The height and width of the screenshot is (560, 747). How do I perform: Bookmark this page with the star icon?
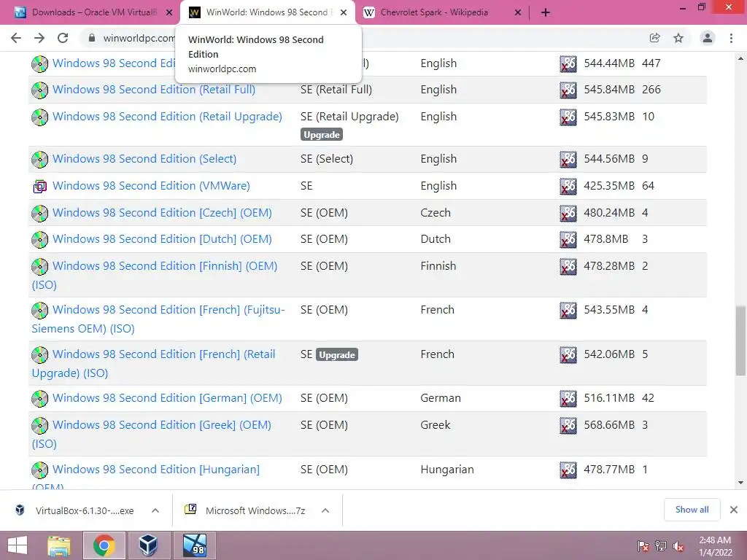tap(678, 38)
